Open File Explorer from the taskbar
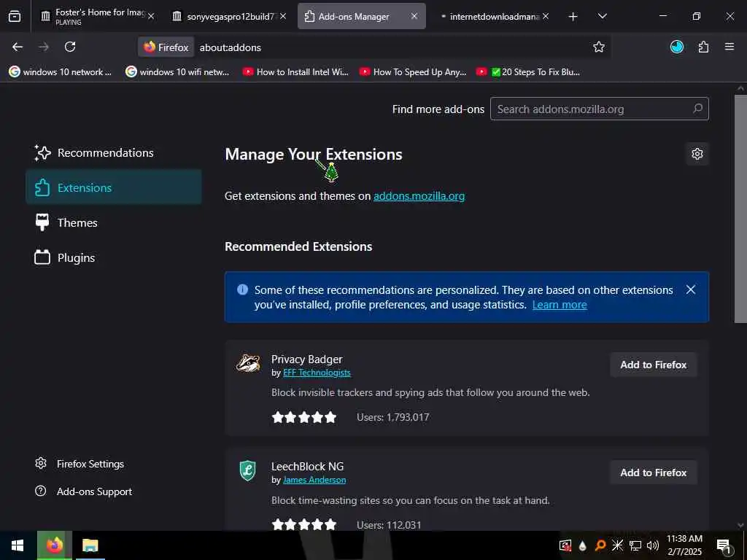The width and height of the screenshot is (747, 560). pyautogui.click(x=90, y=545)
